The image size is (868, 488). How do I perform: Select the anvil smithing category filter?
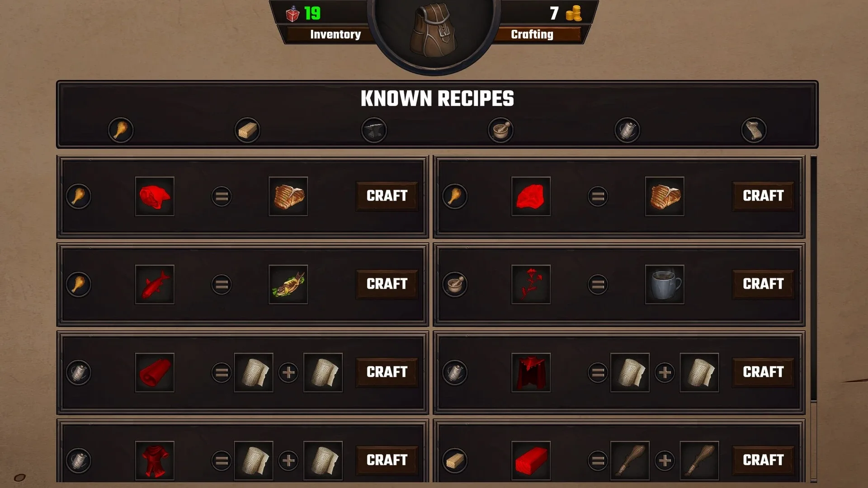coord(374,130)
